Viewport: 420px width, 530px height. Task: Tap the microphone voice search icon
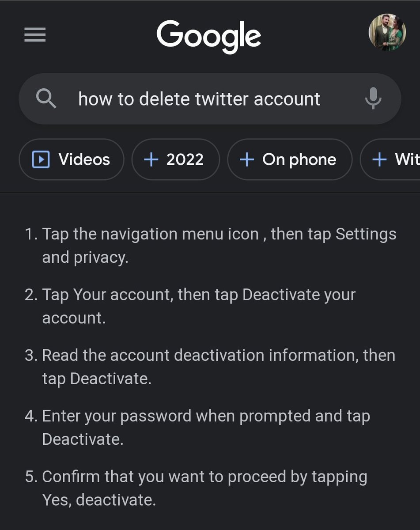tap(373, 98)
